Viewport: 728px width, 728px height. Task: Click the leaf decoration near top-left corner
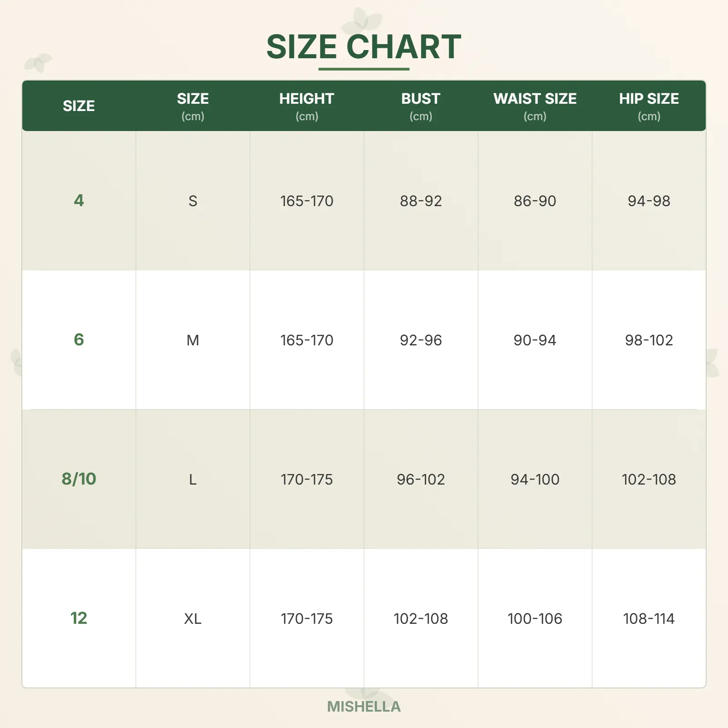click(x=38, y=62)
